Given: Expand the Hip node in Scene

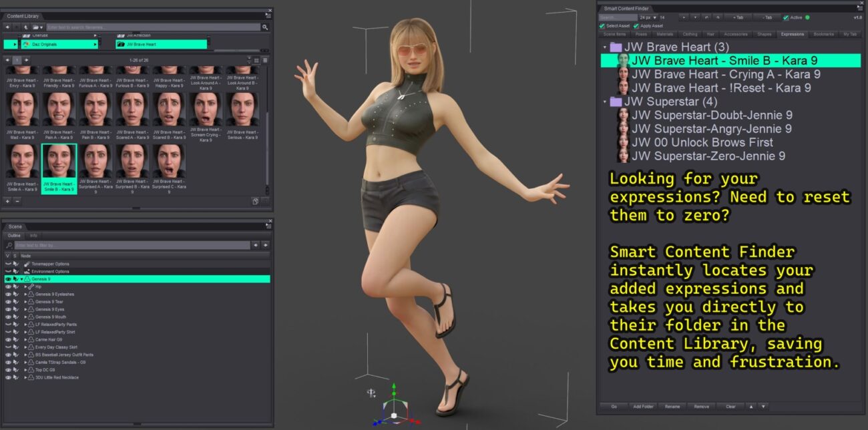Looking at the screenshot, I should pyautogui.click(x=25, y=286).
